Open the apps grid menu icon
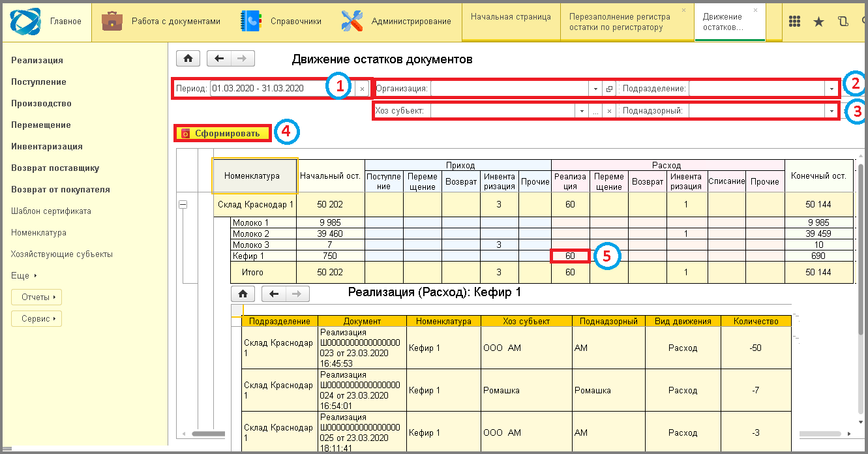The width and height of the screenshot is (868, 454). (794, 22)
